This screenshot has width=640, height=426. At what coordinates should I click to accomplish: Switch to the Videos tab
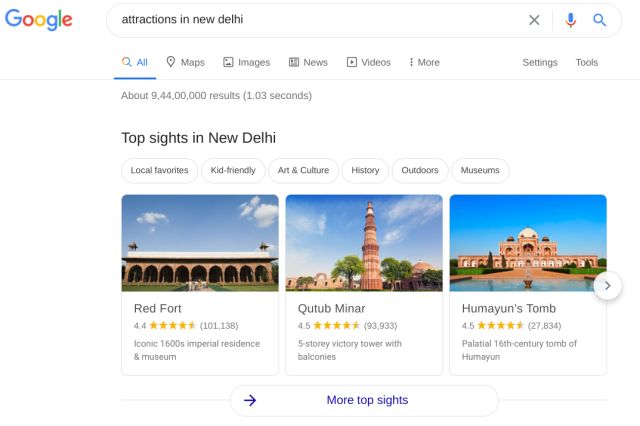point(369,62)
